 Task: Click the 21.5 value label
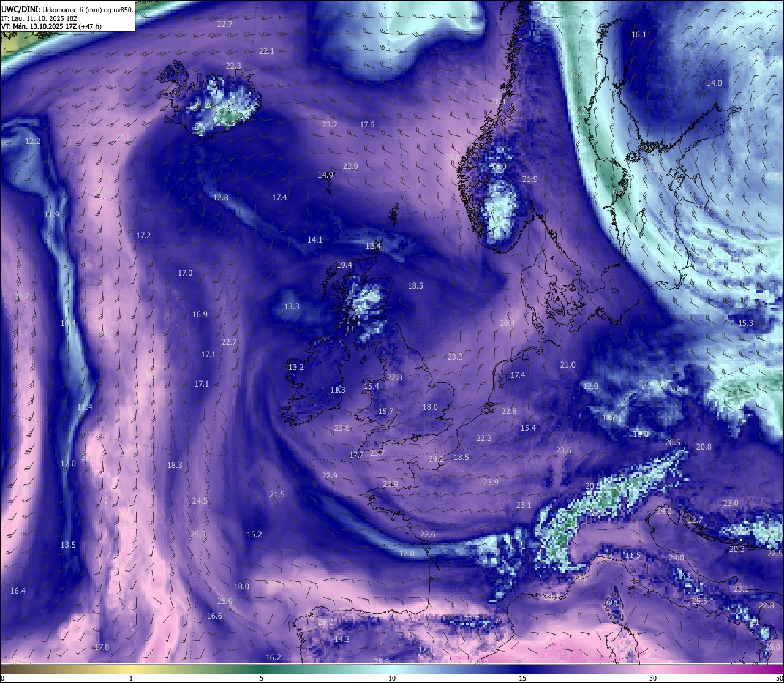click(x=277, y=495)
